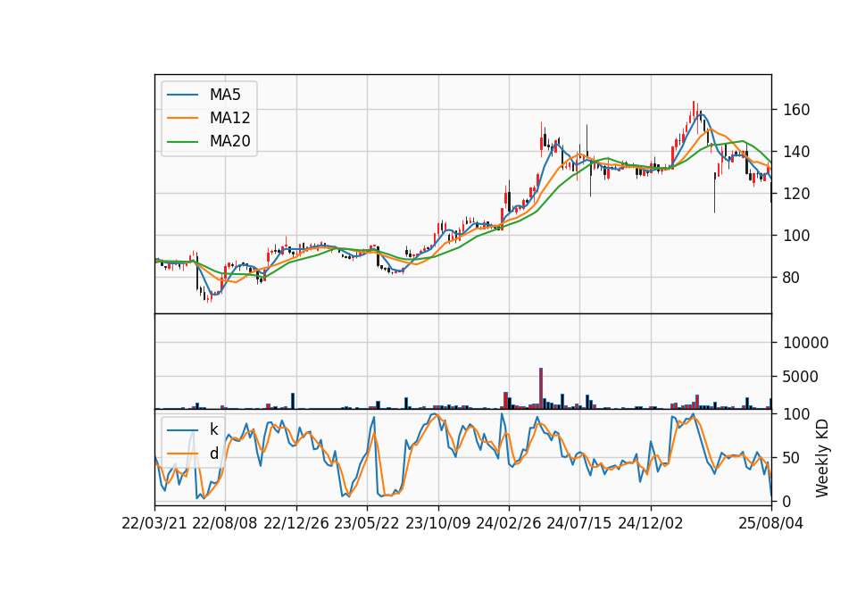Screen dimensions: 857x616
Task: Click the 80 price axis tick
Action: coord(792,278)
